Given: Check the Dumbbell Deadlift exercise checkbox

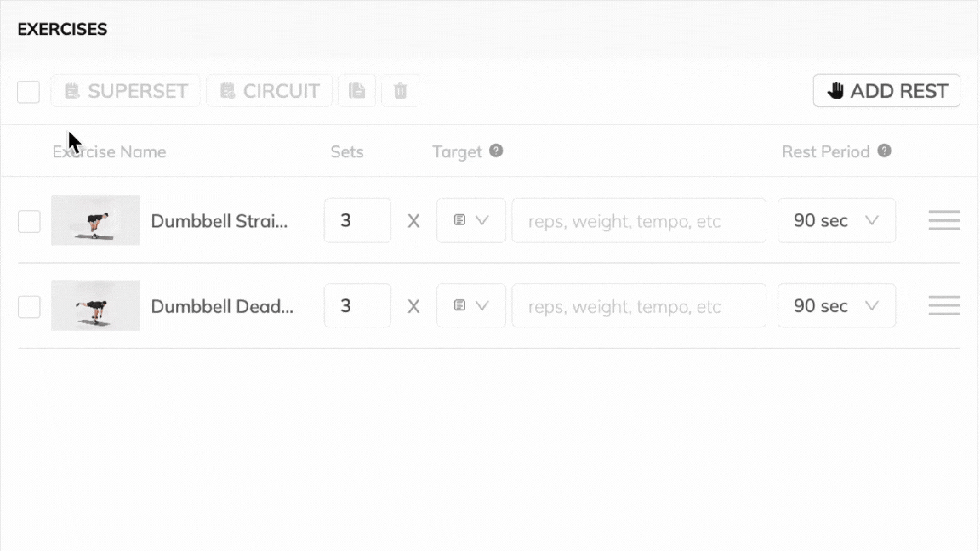Looking at the screenshot, I should pyautogui.click(x=29, y=306).
